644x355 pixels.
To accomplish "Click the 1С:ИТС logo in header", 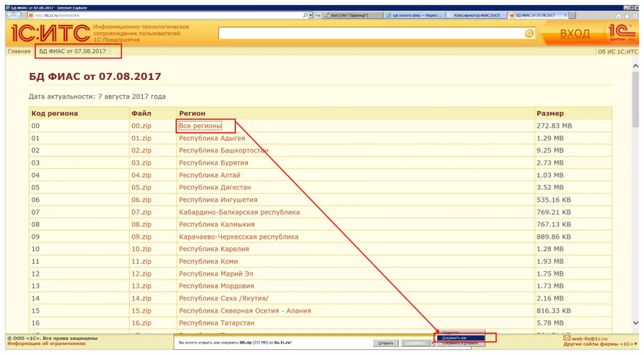I will (50, 33).
